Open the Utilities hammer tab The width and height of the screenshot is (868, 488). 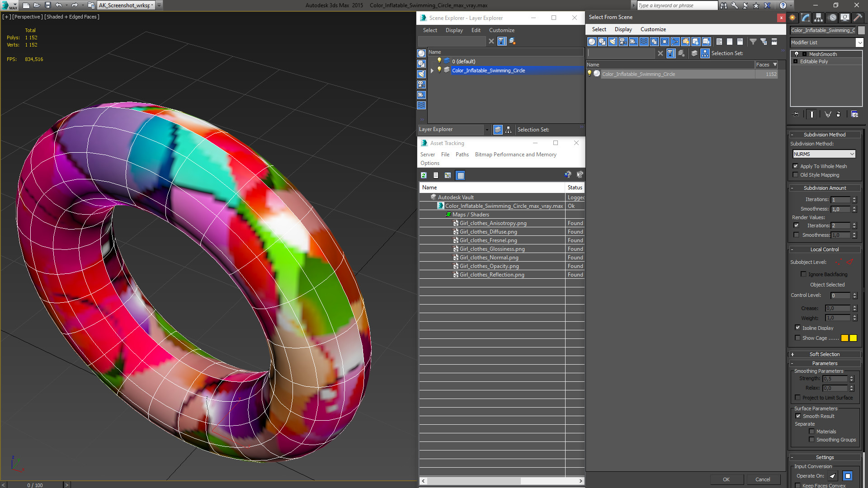coord(858,18)
